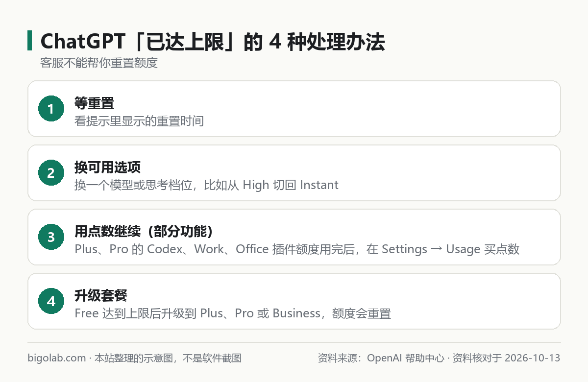Click the card title '换可用选项'
The width and height of the screenshot is (588, 382).
click(107, 167)
